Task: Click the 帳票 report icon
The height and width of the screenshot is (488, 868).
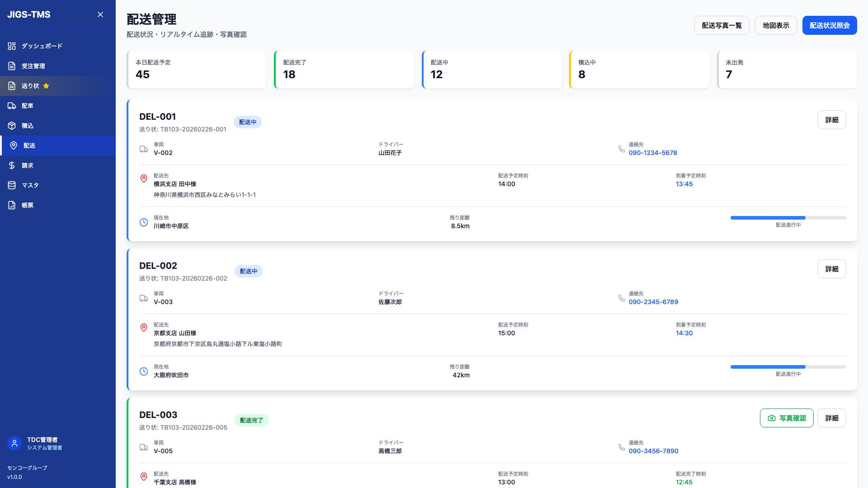Action: coord(12,205)
